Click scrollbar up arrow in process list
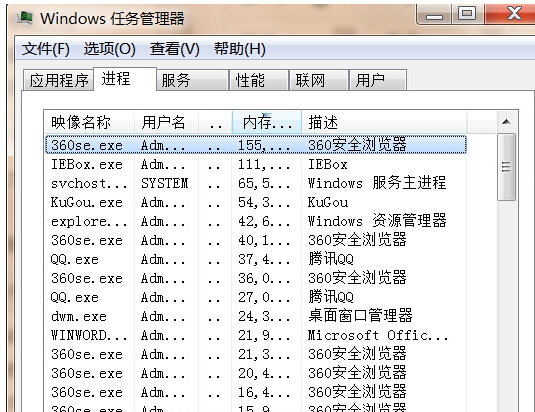535x412 pixels. (x=506, y=122)
